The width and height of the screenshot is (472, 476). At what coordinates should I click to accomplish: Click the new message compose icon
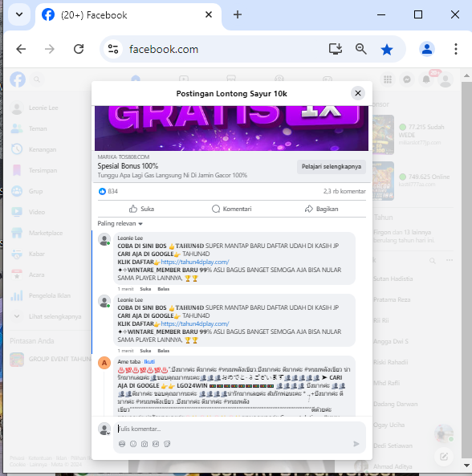click(x=444, y=457)
